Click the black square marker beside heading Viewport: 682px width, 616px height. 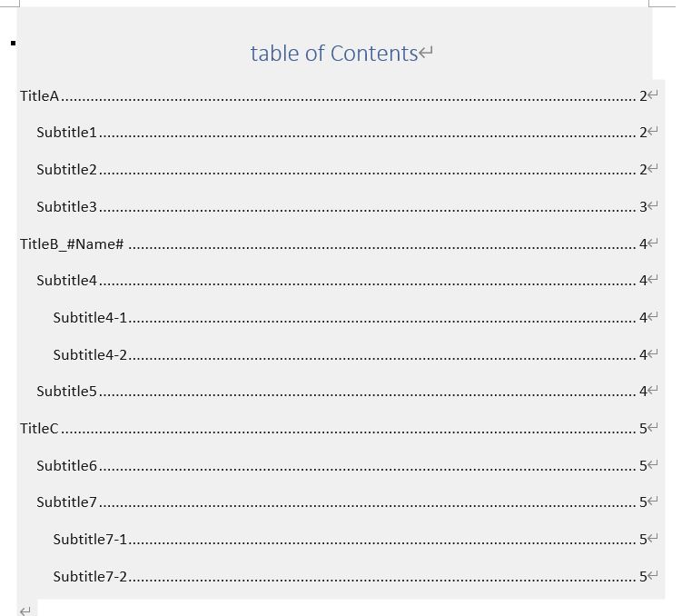coord(13,43)
